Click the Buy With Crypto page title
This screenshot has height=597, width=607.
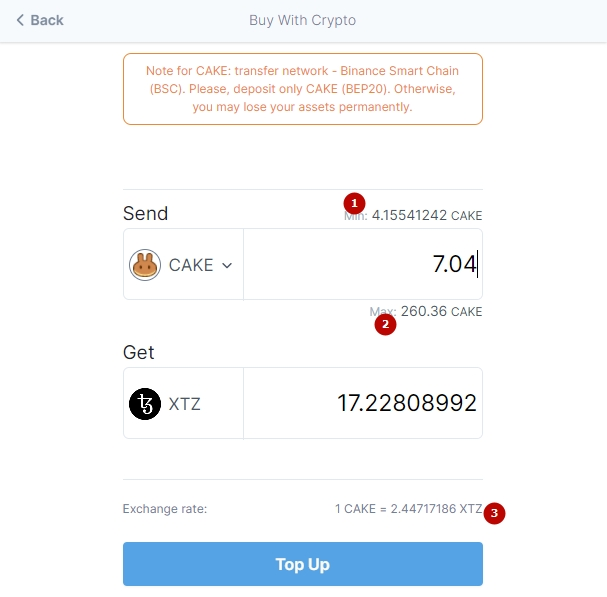(x=302, y=20)
